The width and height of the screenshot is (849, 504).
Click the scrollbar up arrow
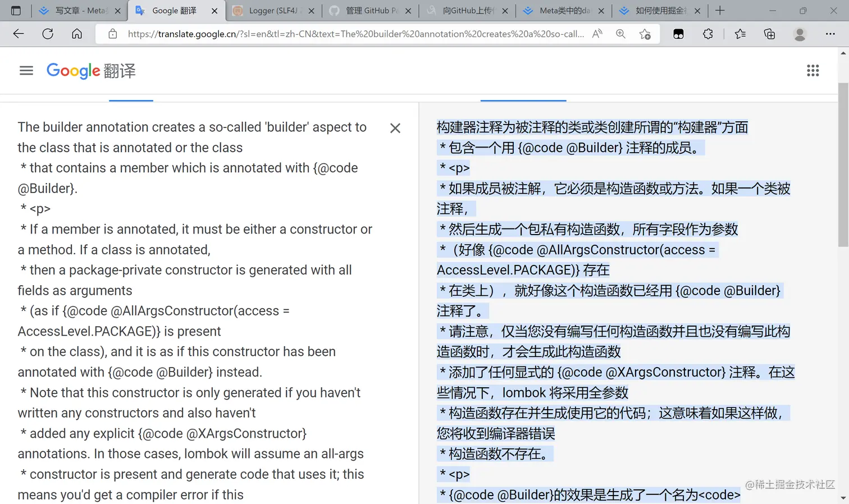click(843, 53)
